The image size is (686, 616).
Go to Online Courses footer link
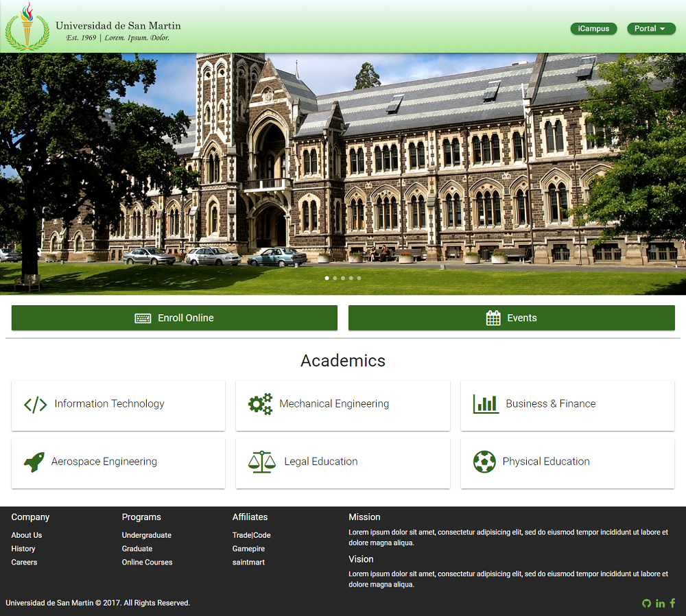coord(147,562)
